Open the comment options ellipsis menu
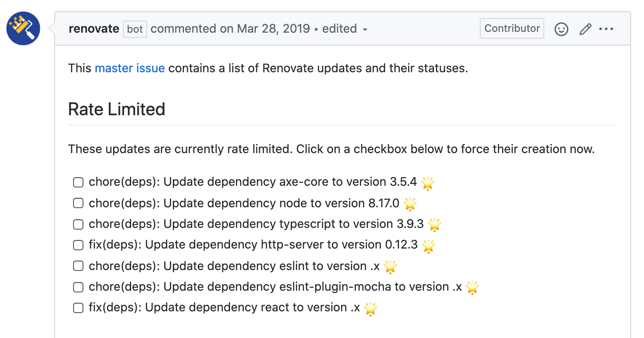 606,29
